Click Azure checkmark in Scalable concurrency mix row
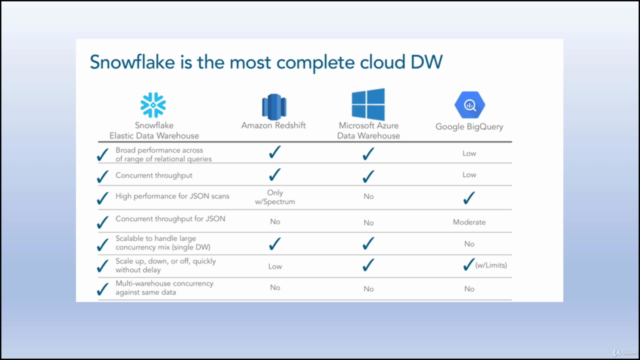The image size is (640, 360). 369,243
